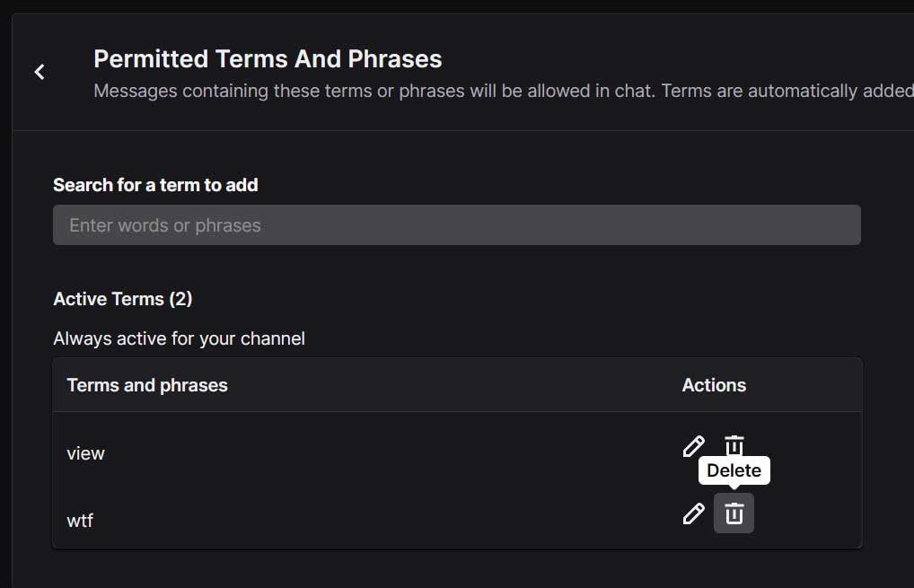
Task: Click the "Actions" column header
Action: click(714, 385)
